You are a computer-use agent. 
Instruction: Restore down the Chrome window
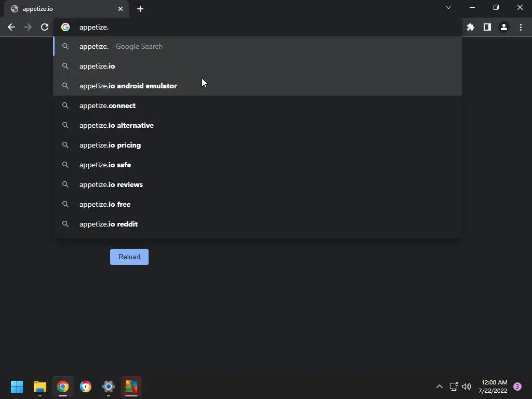496,7
